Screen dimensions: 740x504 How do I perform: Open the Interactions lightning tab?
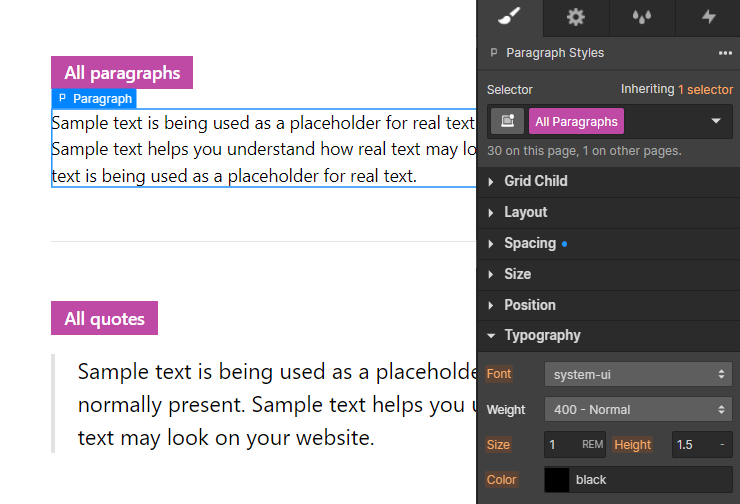pyautogui.click(x=708, y=17)
